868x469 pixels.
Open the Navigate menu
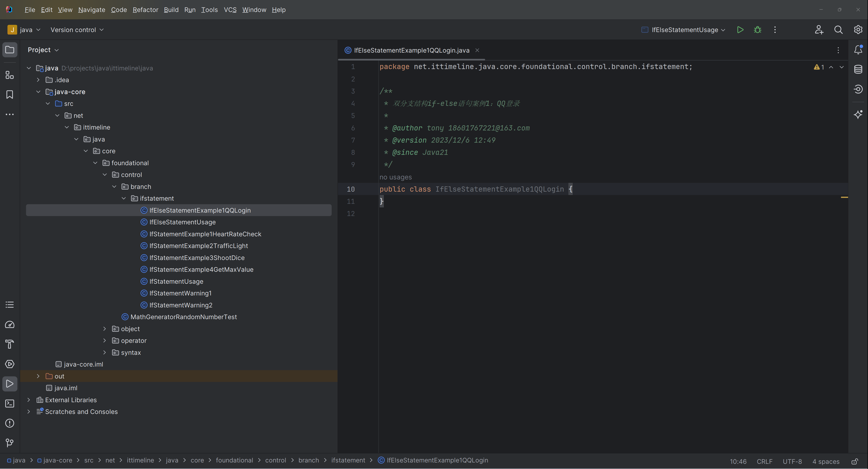click(x=92, y=10)
